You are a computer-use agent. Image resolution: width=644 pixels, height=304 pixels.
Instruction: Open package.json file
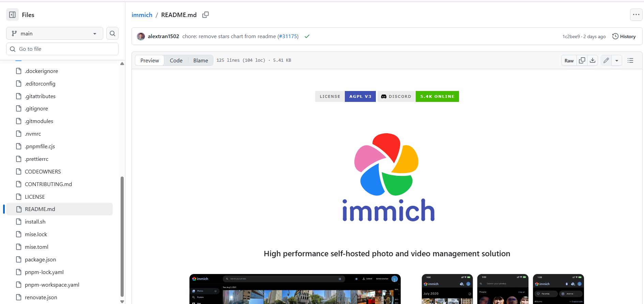click(40, 259)
